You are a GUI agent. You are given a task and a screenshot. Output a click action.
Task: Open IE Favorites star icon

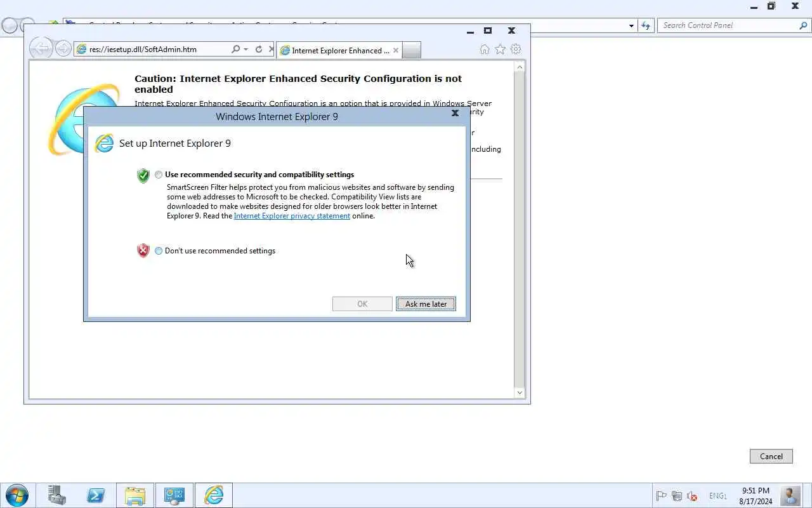(500, 50)
